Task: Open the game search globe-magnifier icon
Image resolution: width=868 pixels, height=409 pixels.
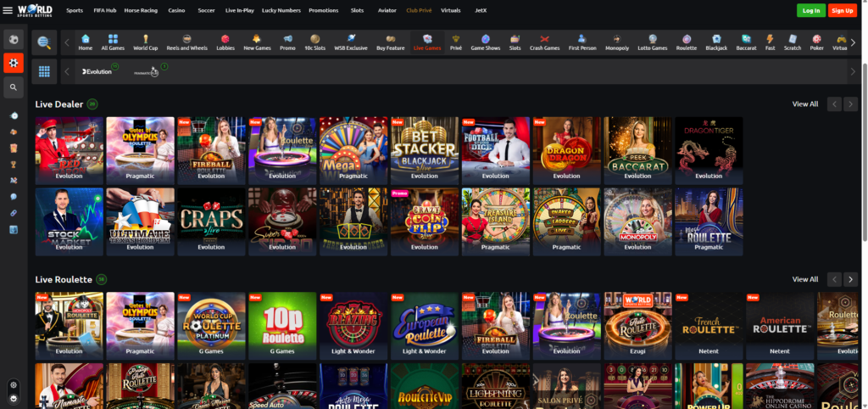Action: [44, 42]
